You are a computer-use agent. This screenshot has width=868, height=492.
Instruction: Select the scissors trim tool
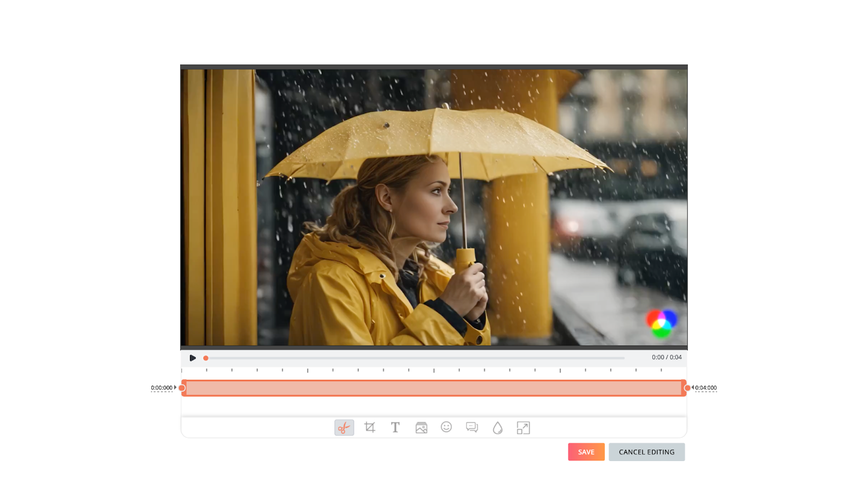coord(344,427)
